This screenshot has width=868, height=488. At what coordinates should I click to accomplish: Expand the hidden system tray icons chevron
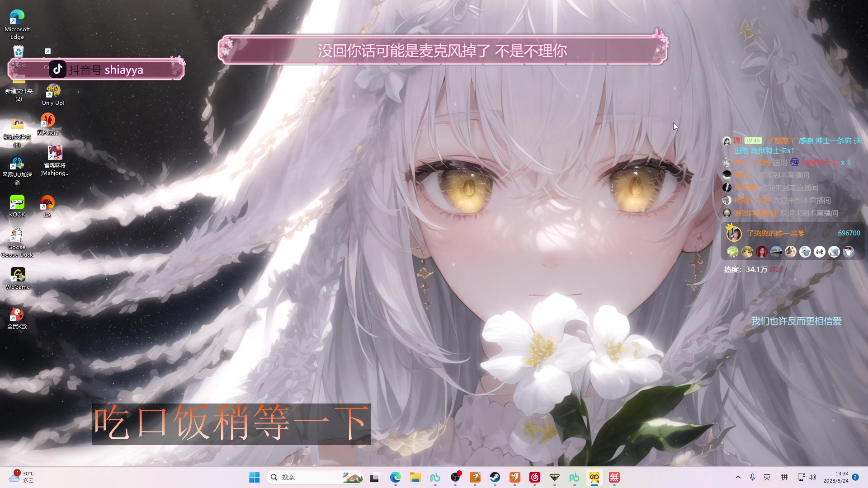click(x=738, y=477)
